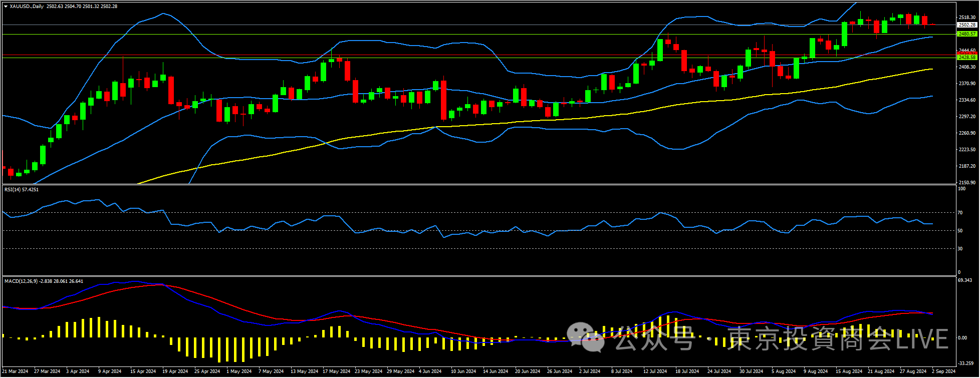Click the 13 May 2024 date label
The image size is (980, 378).
pyautogui.click(x=305, y=371)
